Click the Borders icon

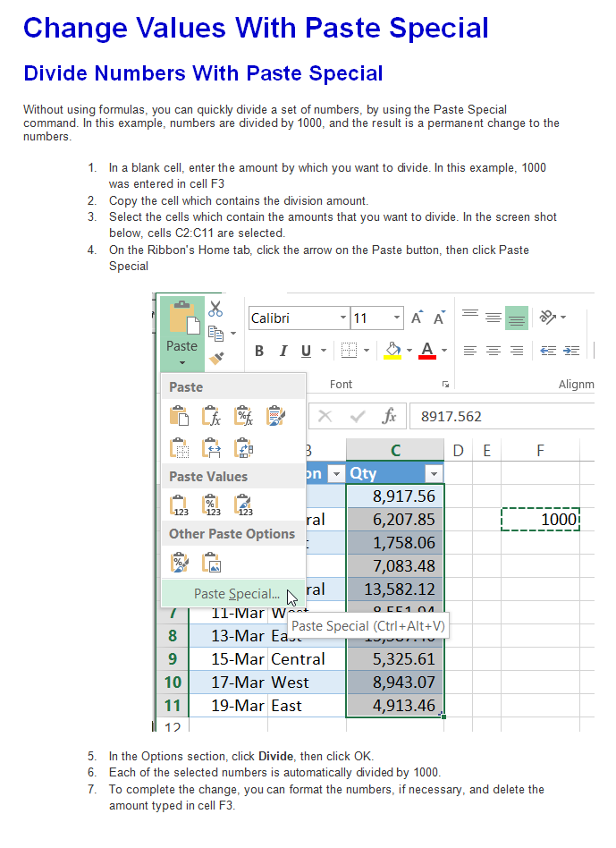coord(349,351)
